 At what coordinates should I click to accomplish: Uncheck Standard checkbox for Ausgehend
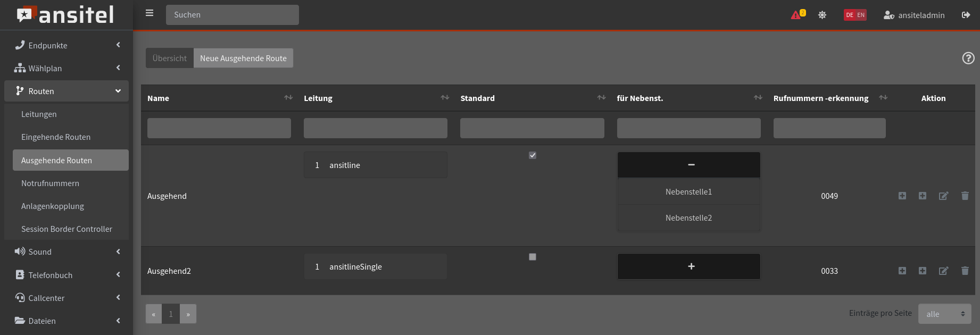(532, 155)
